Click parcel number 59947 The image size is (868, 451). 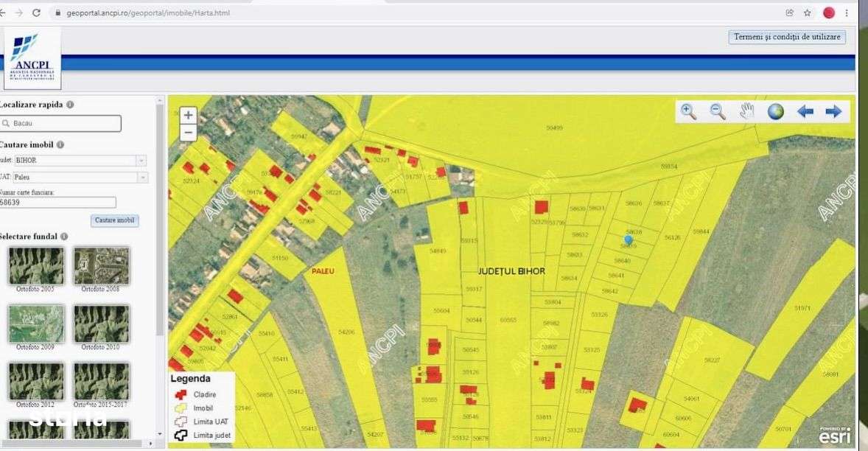pyautogui.click(x=298, y=136)
